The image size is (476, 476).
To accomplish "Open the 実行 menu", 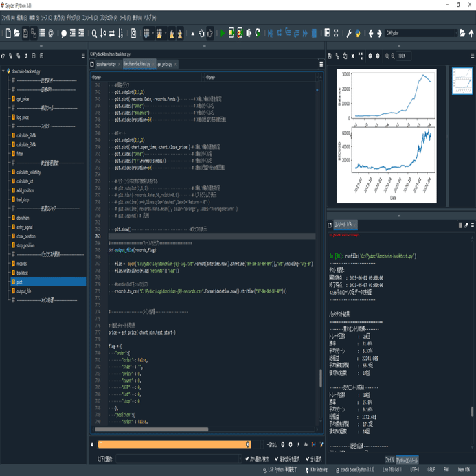I will click(x=59, y=18).
